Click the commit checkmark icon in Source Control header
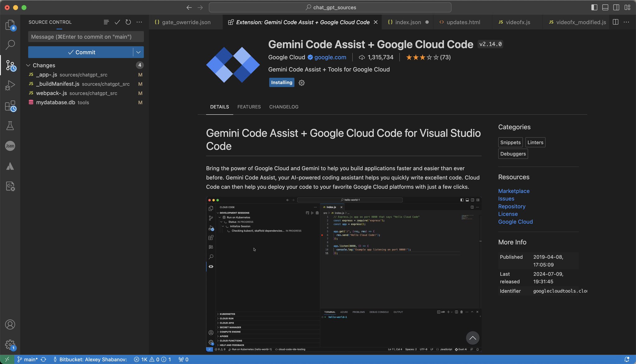 tap(117, 22)
